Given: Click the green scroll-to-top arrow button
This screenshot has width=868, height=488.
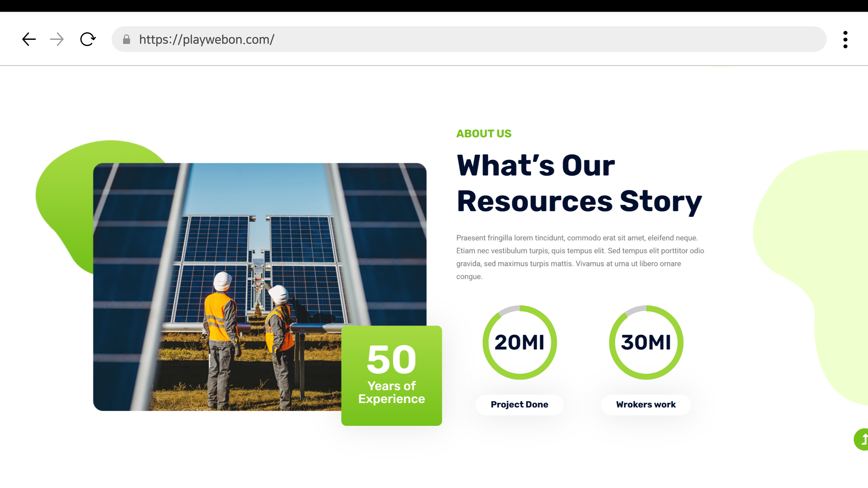Looking at the screenshot, I should click(x=862, y=439).
